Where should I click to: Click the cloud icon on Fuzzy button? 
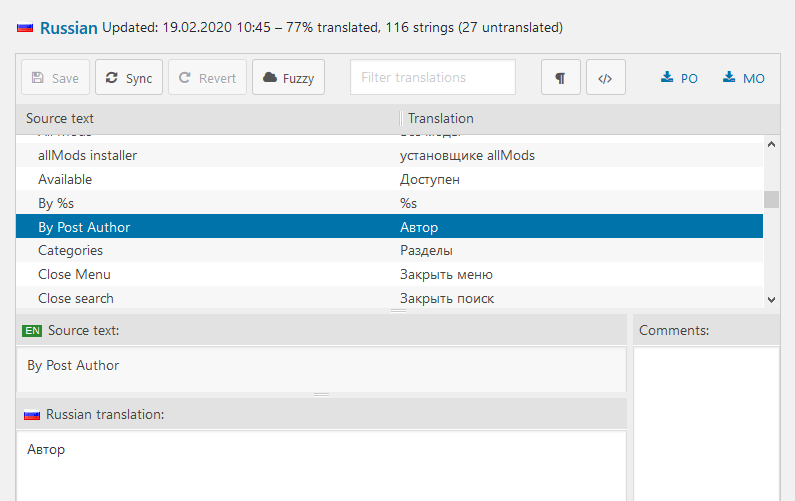click(x=270, y=77)
